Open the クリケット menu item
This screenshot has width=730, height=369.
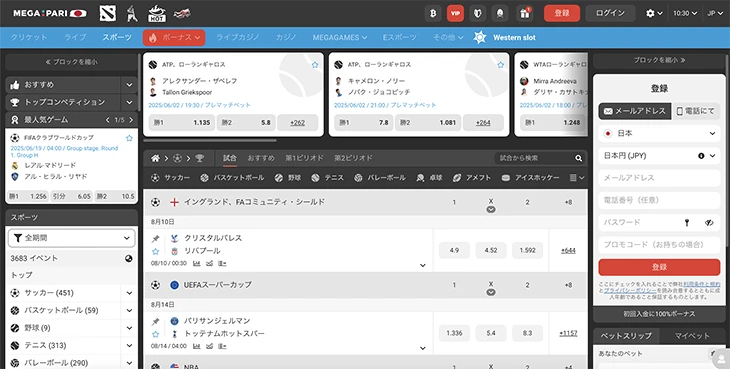tap(29, 38)
